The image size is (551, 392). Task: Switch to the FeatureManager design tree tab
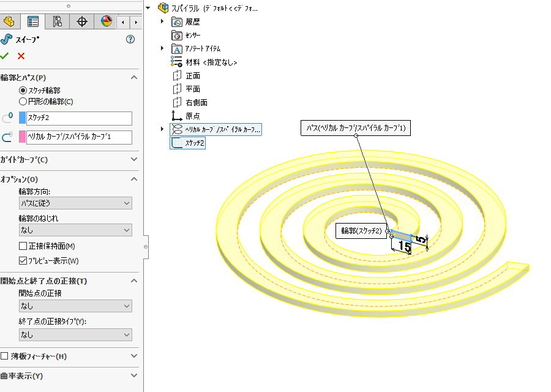pos(9,22)
